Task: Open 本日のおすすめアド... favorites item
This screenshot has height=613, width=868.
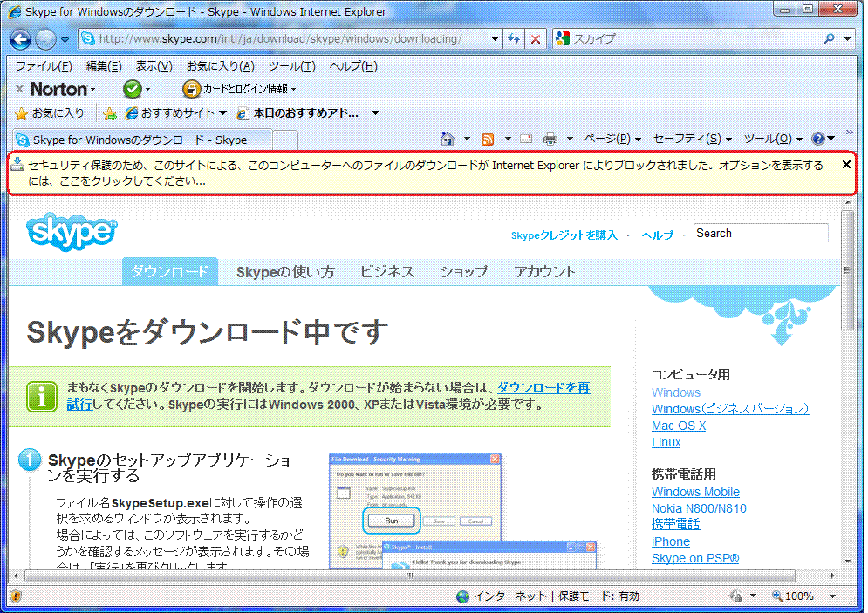Action: pyautogui.click(x=299, y=113)
